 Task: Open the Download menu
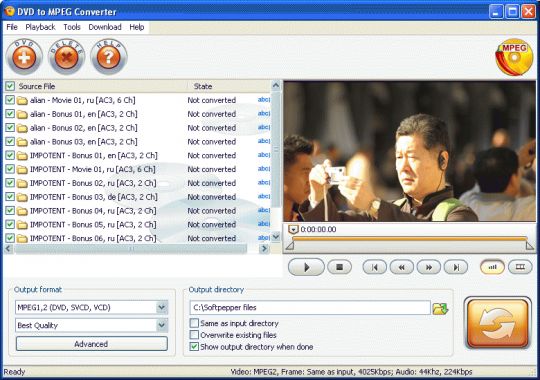click(x=105, y=27)
